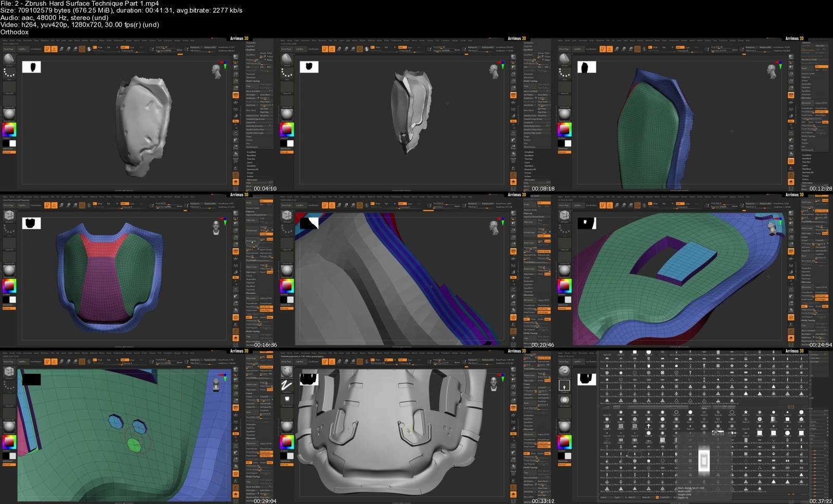Screen dimensions: 833x504
Task: Collapse Modify Topology in the 00:04:10 frame
Action: [253, 81]
